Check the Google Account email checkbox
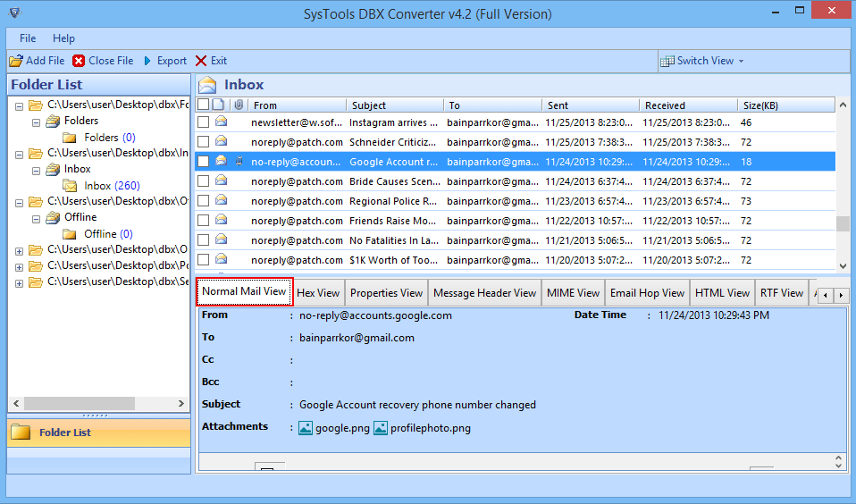Screen dimensions: 856x504 coord(203,162)
